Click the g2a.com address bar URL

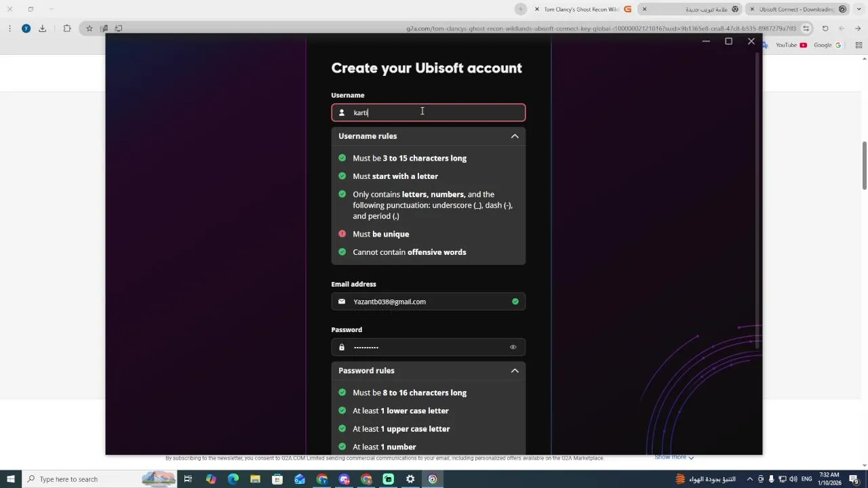click(x=601, y=28)
